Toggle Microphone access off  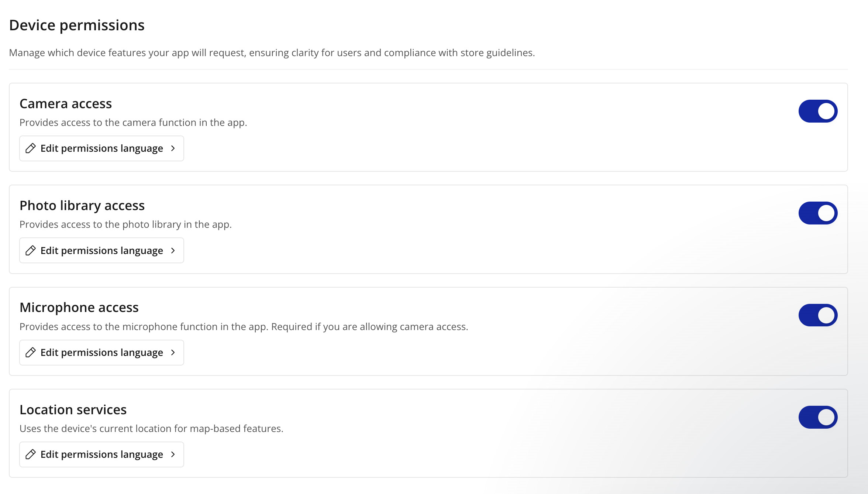tap(818, 315)
